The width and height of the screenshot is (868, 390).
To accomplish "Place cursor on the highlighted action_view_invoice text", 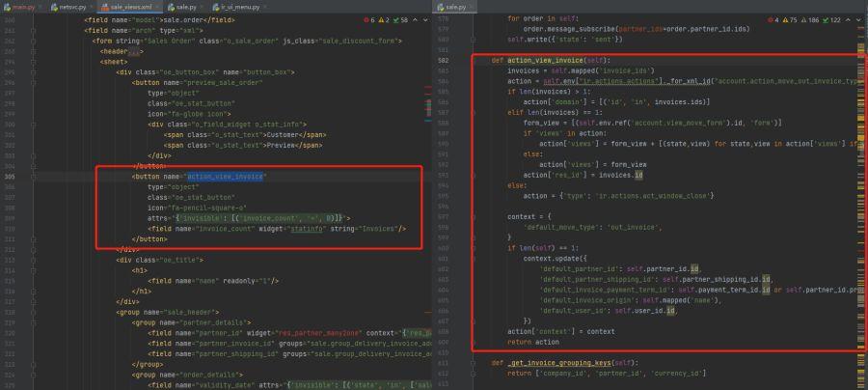I will (x=226, y=177).
